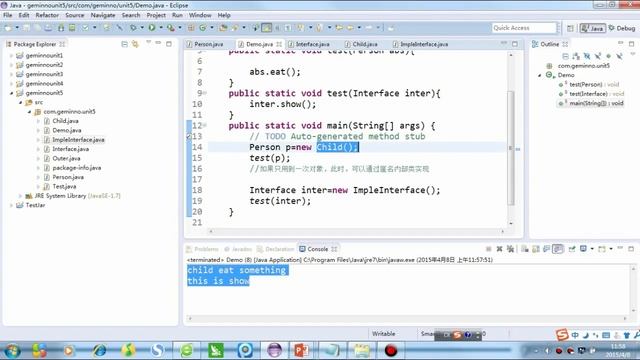Screen dimensions: 640x360
Task: Switch to the ImpleInterface.java editor tab
Action: 420,44
